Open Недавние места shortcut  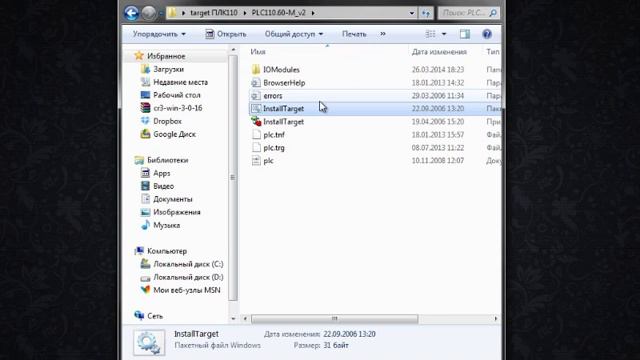[180, 82]
